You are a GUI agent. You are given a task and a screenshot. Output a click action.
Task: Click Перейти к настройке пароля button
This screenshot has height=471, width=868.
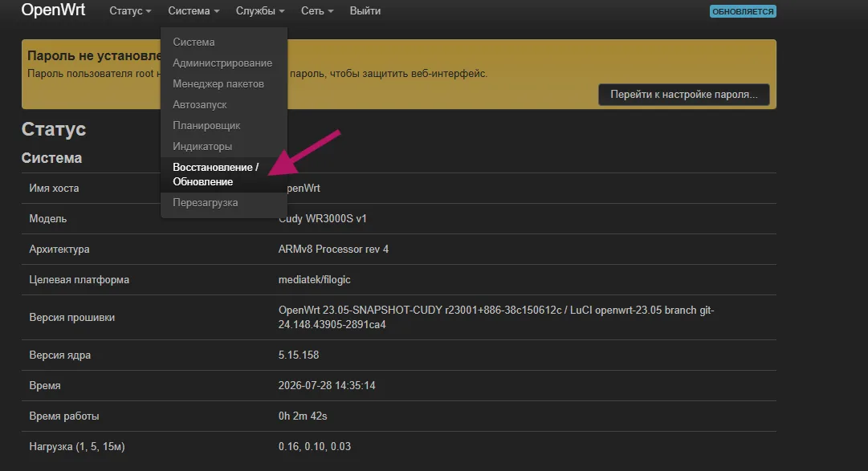click(x=683, y=95)
